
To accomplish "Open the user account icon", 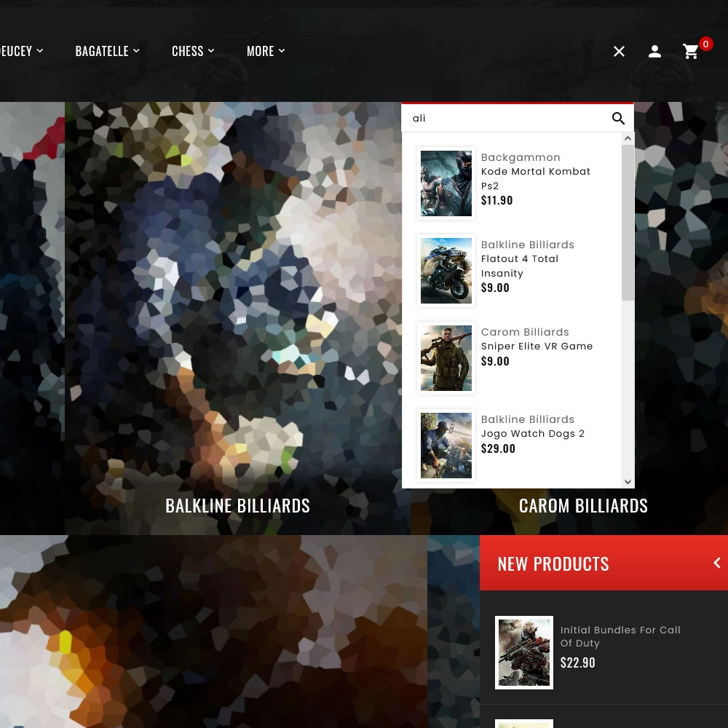I will point(654,51).
